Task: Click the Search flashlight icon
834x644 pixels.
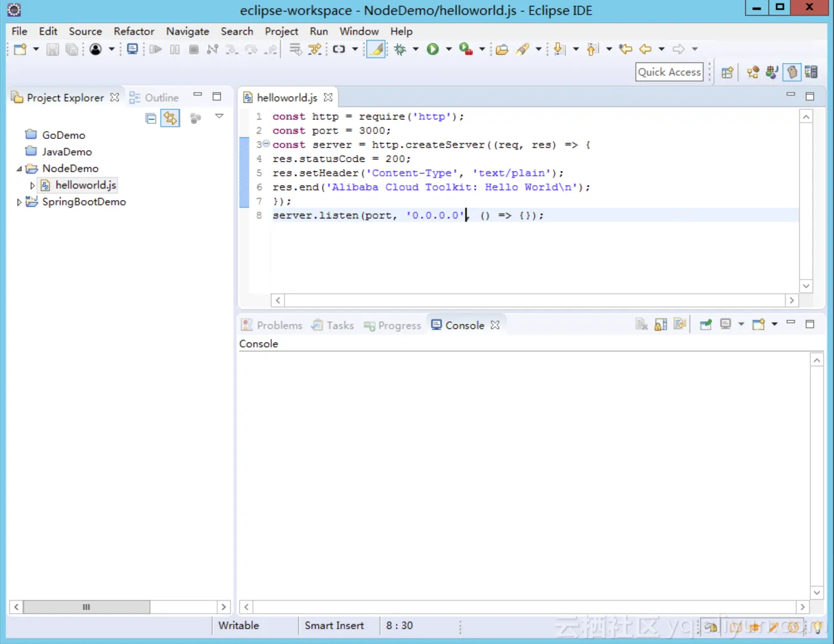Action: [522, 49]
